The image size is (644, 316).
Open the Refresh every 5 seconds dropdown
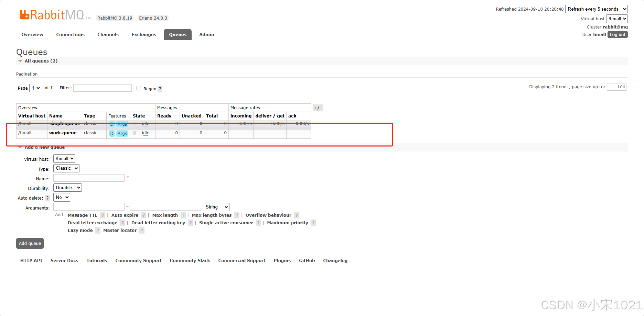coord(596,9)
